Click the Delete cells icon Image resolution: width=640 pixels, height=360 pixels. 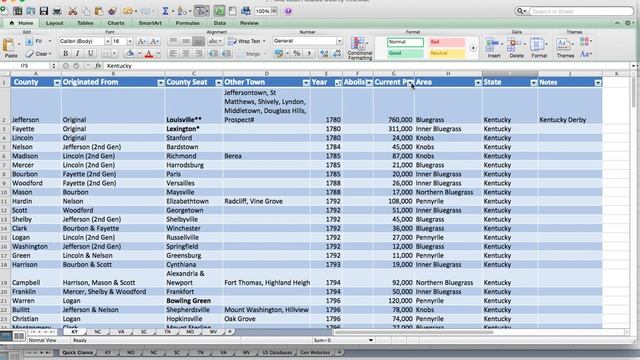(x=516, y=47)
